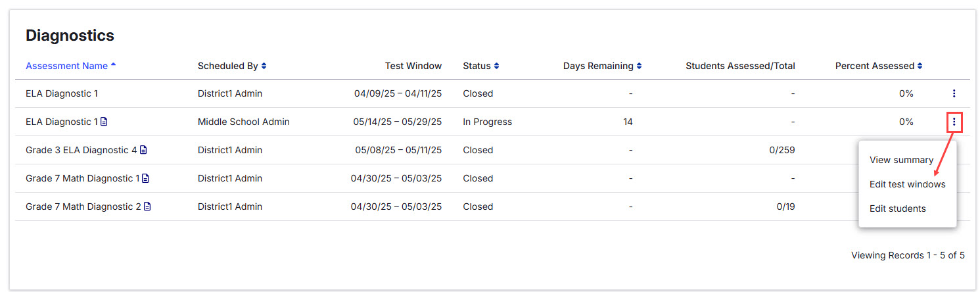Click the highlighted kebab menu for Middle School Admin row
The image size is (980, 292).
pos(954,122)
